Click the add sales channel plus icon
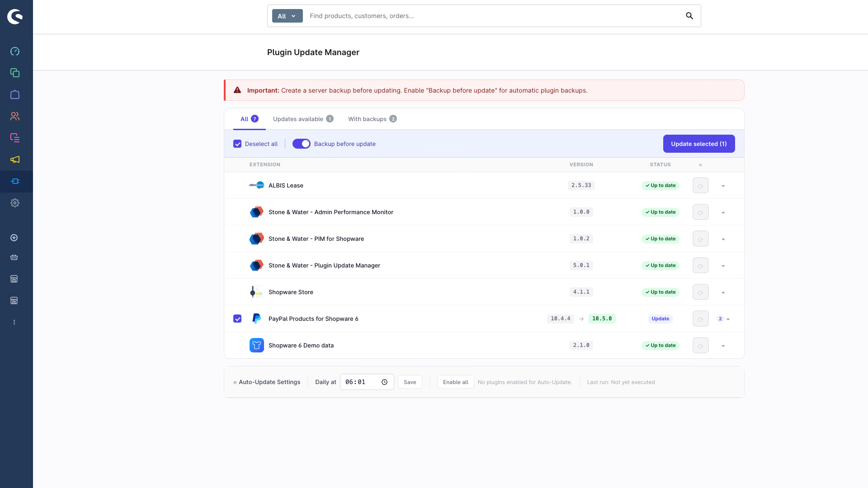This screenshot has height=488, width=868. pyautogui.click(x=14, y=238)
